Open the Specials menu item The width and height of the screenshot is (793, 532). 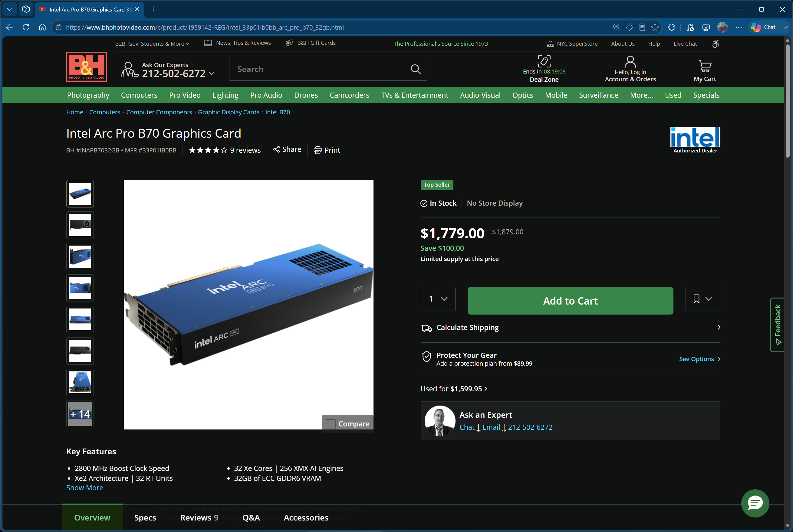tap(706, 95)
